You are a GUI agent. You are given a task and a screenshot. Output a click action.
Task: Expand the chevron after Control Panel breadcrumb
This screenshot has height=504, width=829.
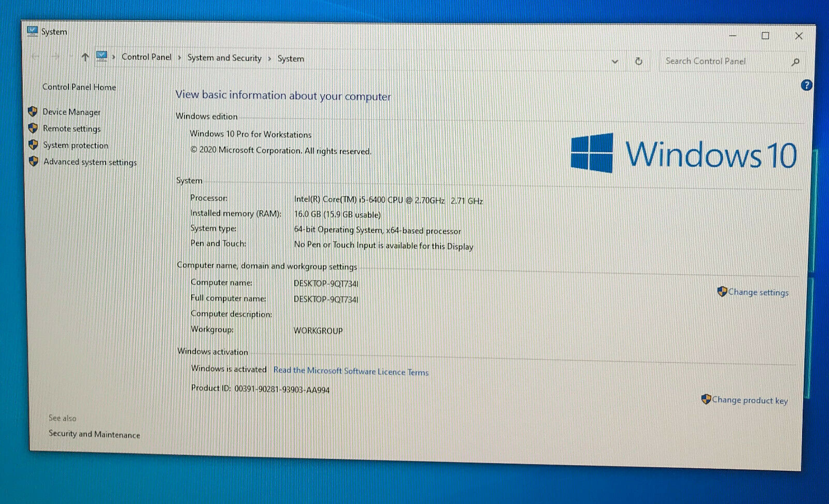(x=179, y=57)
